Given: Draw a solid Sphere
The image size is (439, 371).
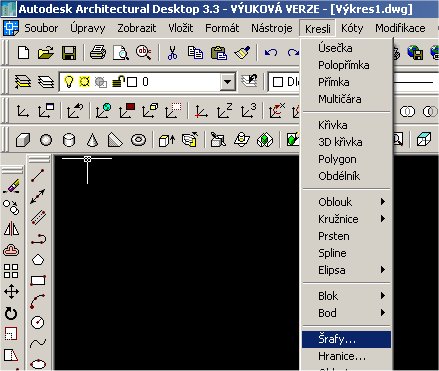Looking at the screenshot, I should click(x=46, y=140).
